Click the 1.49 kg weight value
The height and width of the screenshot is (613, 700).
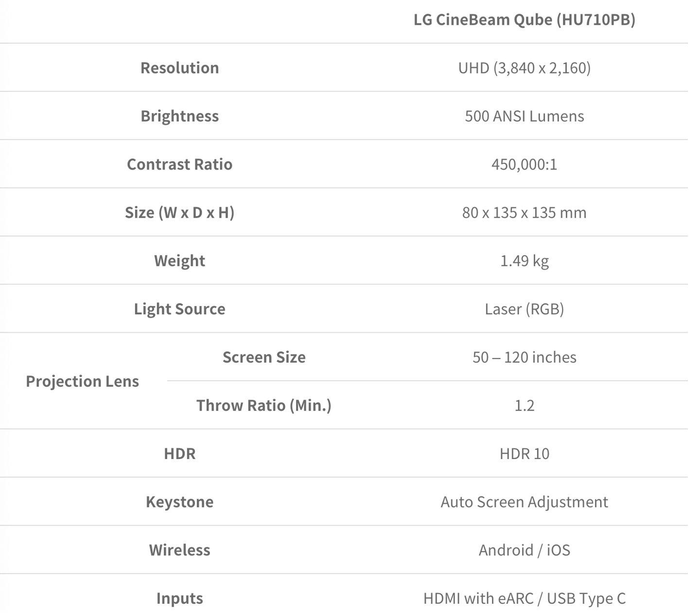click(x=525, y=261)
